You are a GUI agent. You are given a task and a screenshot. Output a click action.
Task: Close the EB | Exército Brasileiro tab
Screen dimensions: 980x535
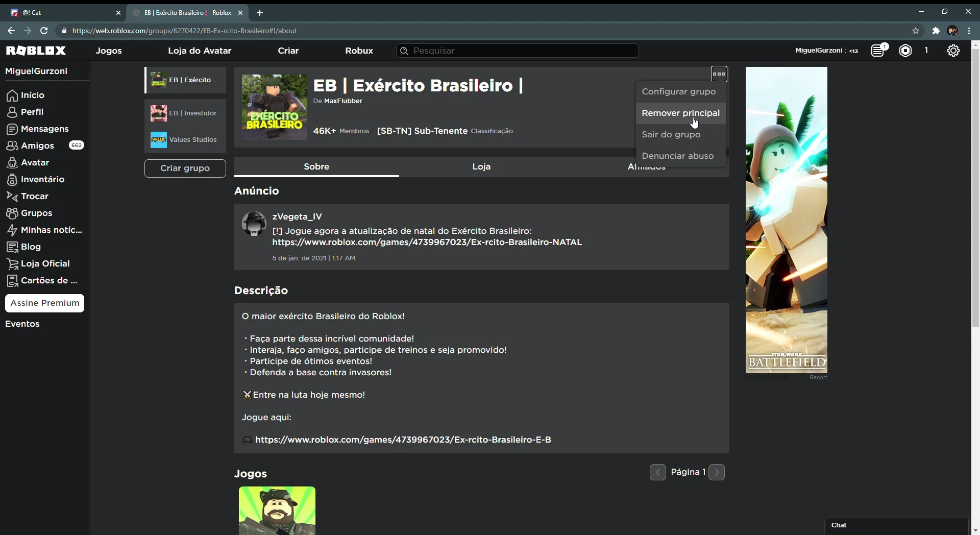pos(240,13)
